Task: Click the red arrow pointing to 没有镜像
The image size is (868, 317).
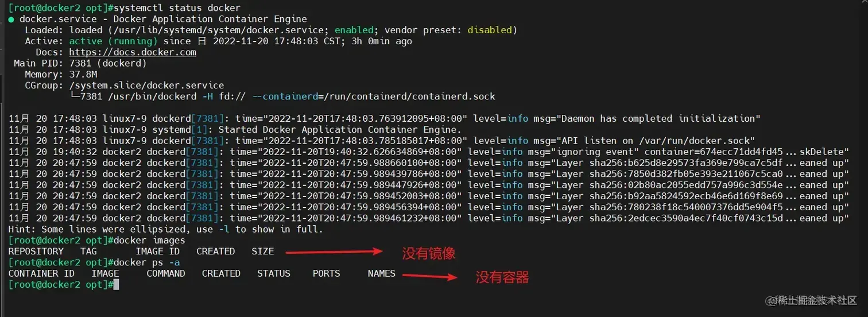Action: pos(334,252)
